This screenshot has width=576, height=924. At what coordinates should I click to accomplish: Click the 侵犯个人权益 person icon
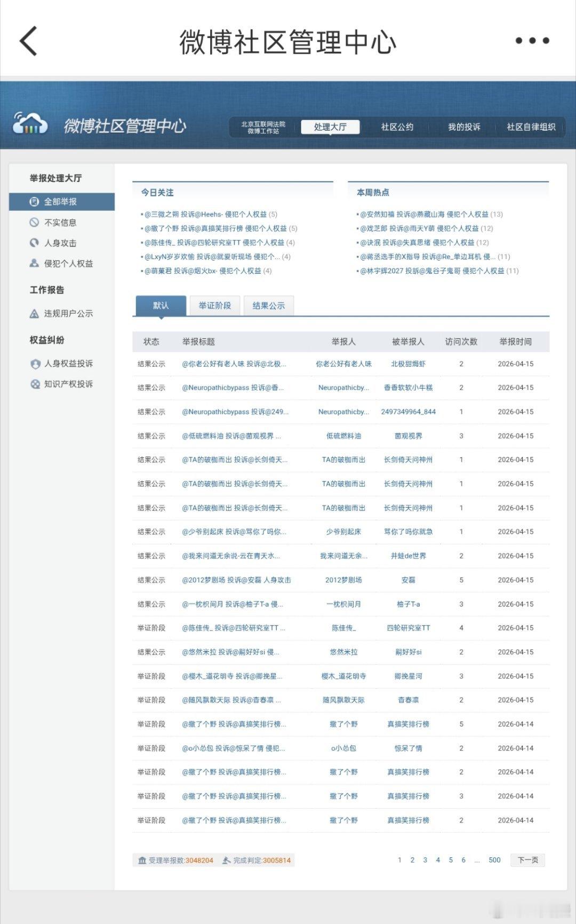click(x=34, y=263)
